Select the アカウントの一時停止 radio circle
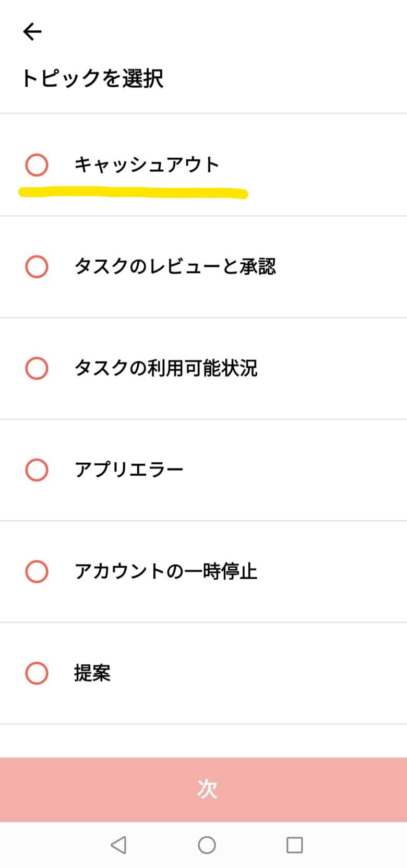The height and width of the screenshot is (868, 407). click(37, 571)
